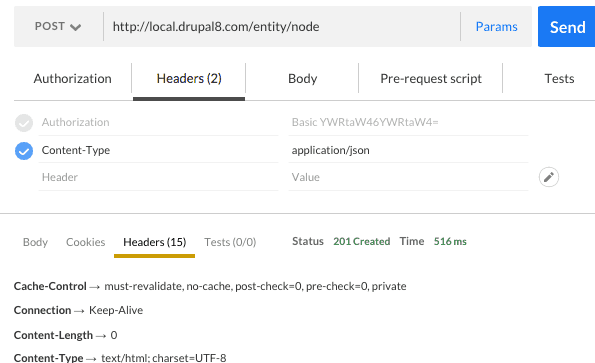
Task: Click the pencil bulk edit icon
Action: pyautogui.click(x=549, y=177)
